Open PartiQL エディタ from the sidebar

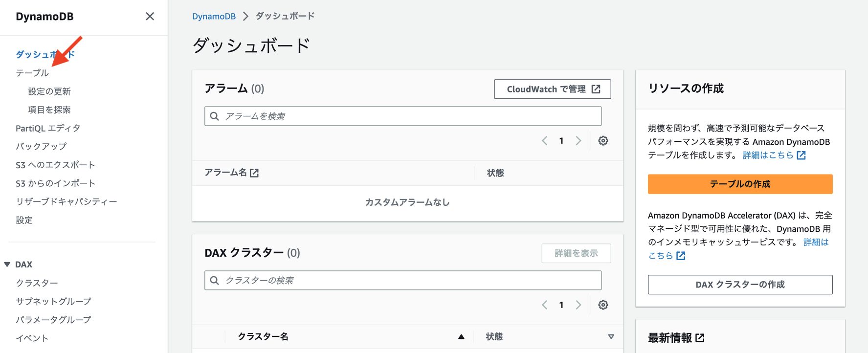(46, 128)
